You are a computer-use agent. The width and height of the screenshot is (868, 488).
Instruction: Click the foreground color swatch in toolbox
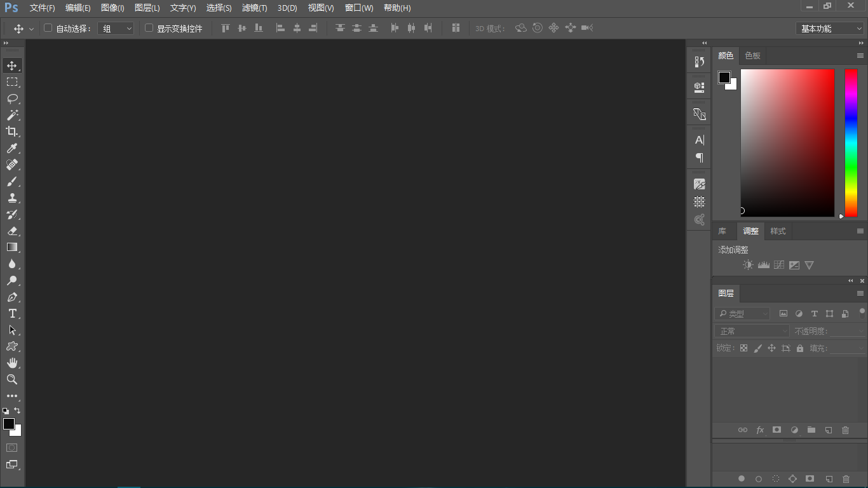(x=8, y=423)
